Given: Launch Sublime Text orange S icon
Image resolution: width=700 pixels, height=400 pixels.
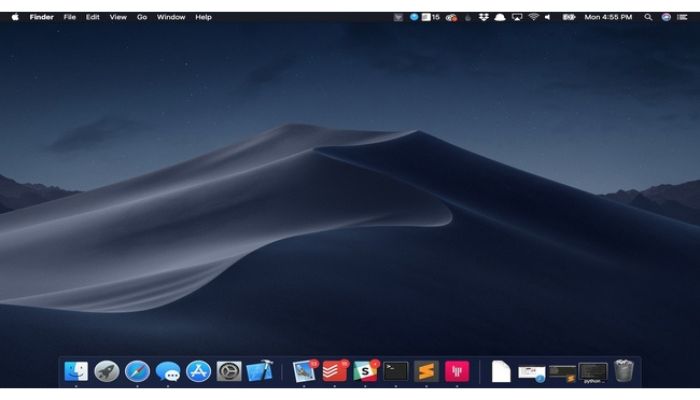Looking at the screenshot, I should 426,371.
